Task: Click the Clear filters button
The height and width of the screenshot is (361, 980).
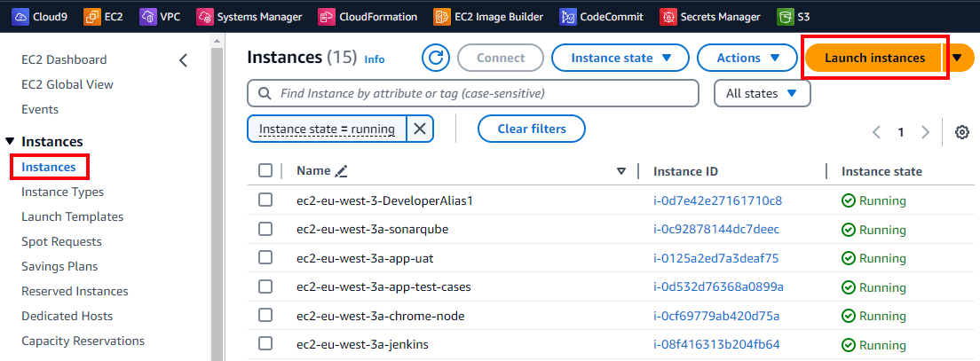Action: tap(532, 129)
